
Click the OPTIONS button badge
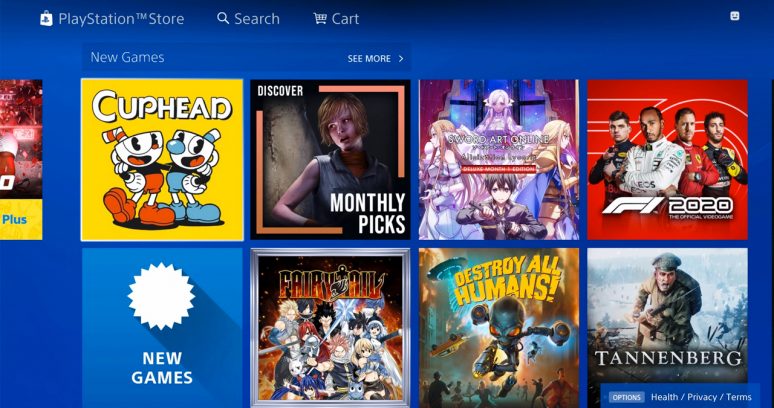point(627,397)
